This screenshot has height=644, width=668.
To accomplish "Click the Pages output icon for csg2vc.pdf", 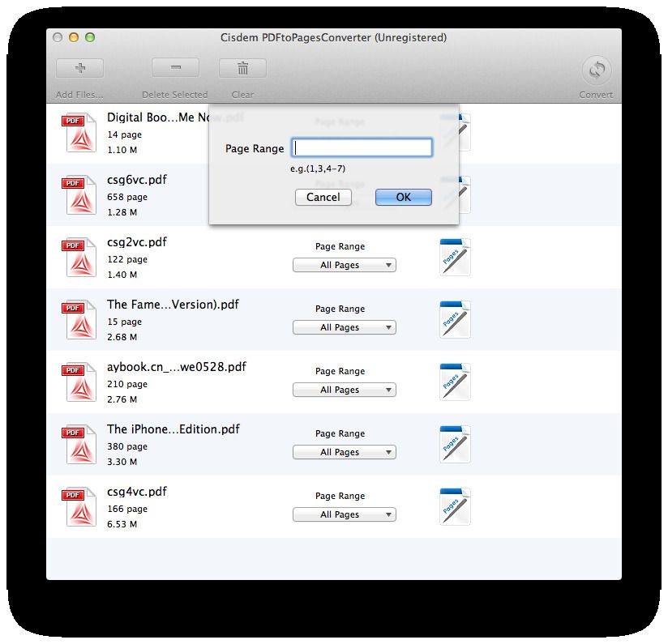I will (x=455, y=257).
